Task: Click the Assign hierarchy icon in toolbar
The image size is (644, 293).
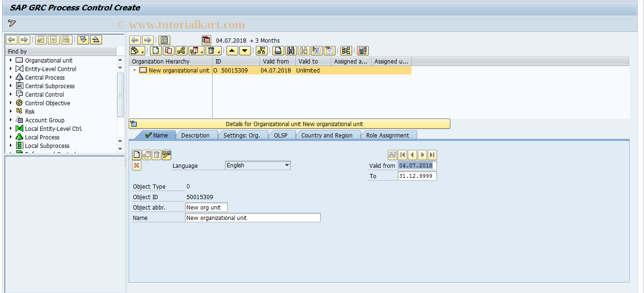Action: pos(181,51)
